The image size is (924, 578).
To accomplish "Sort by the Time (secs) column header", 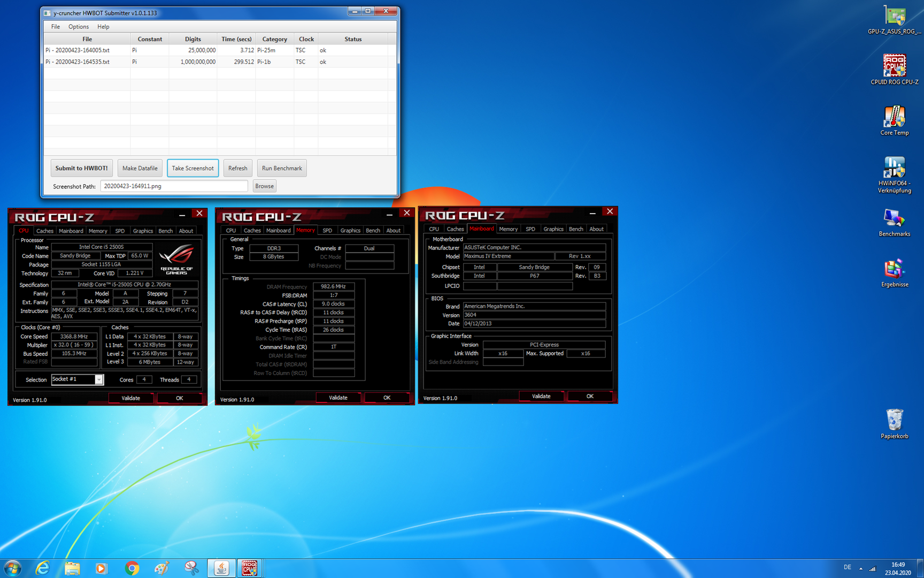I will click(236, 39).
